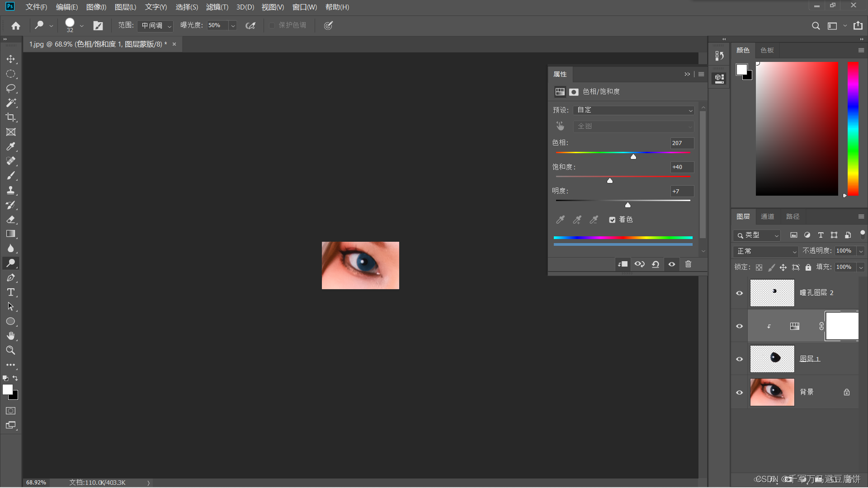Screen dimensions: 868x488
Task: Hide the 背景 layer
Action: pyautogui.click(x=740, y=392)
